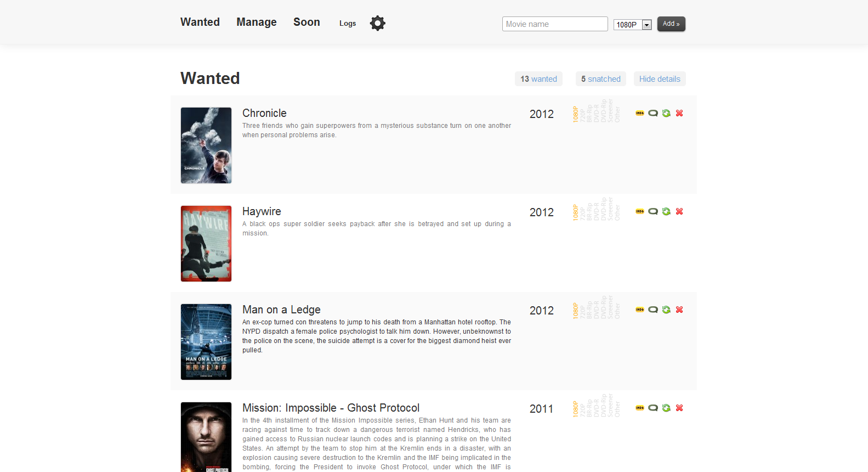The height and width of the screenshot is (472, 868).
Task: Click the Haywire movie title
Action: pyautogui.click(x=262, y=211)
